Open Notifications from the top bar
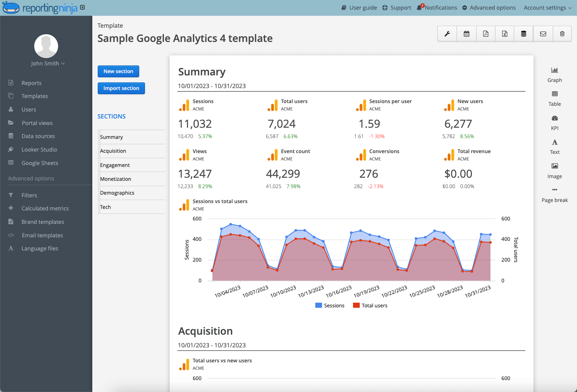 coord(440,7)
